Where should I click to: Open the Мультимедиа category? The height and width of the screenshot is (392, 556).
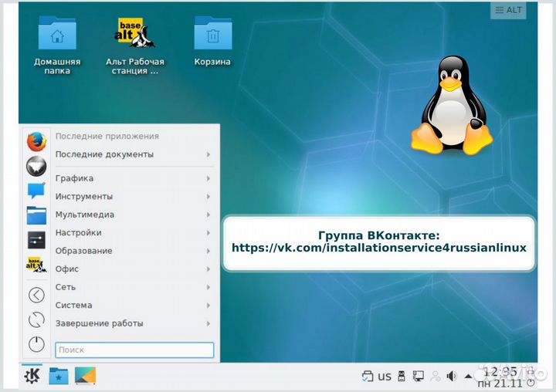[134, 215]
